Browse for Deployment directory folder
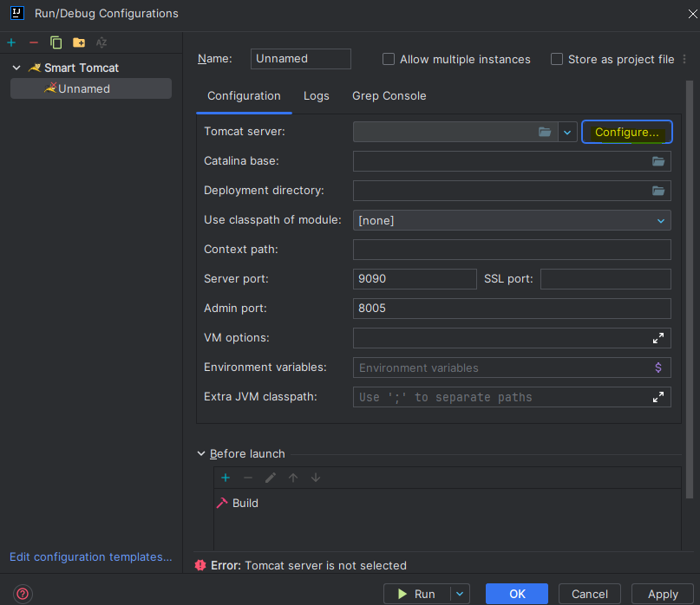Image resolution: width=700 pixels, height=605 pixels. pyautogui.click(x=658, y=191)
